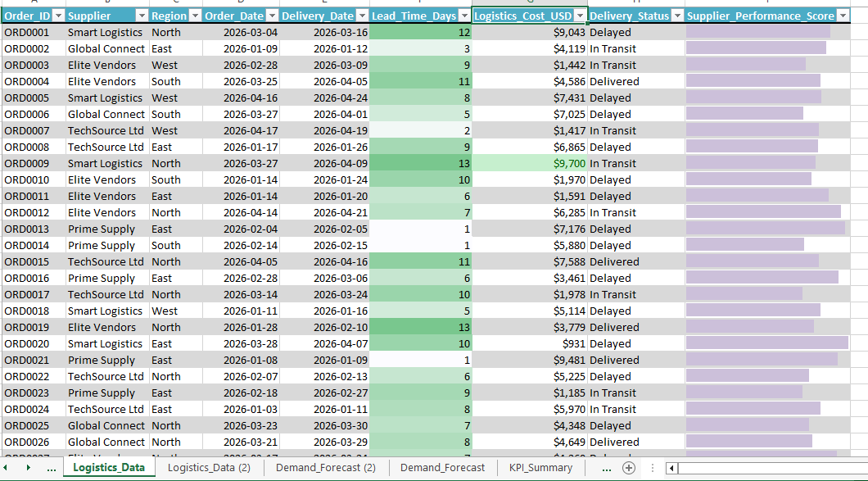Click the $4,649 cost cell
868x481 pixels.
[530, 442]
